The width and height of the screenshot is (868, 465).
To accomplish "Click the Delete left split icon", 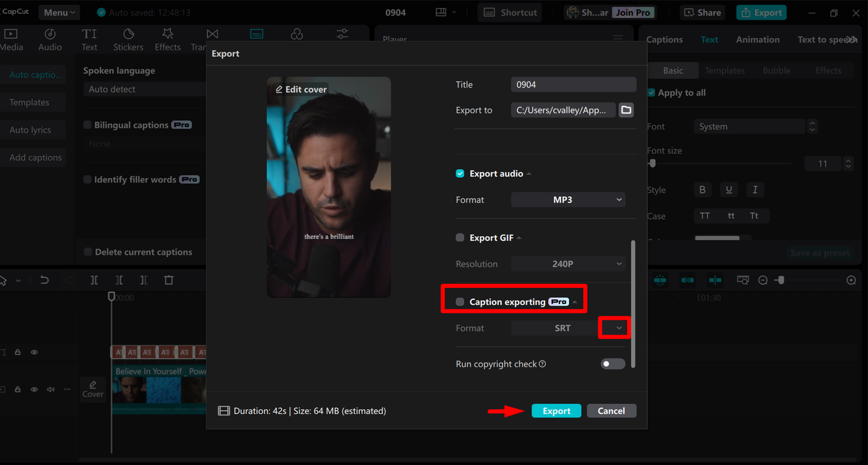I will [119, 280].
